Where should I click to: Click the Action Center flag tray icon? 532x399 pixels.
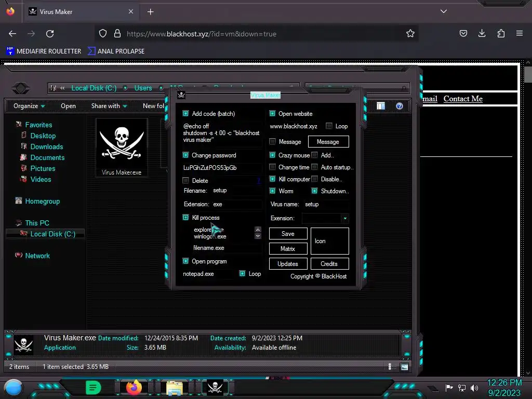tap(449, 388)
